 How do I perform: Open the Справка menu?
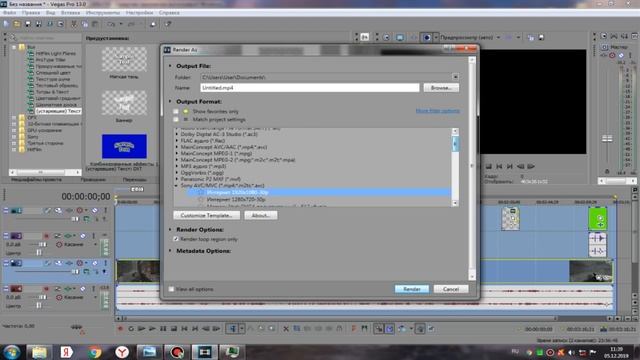169,13
